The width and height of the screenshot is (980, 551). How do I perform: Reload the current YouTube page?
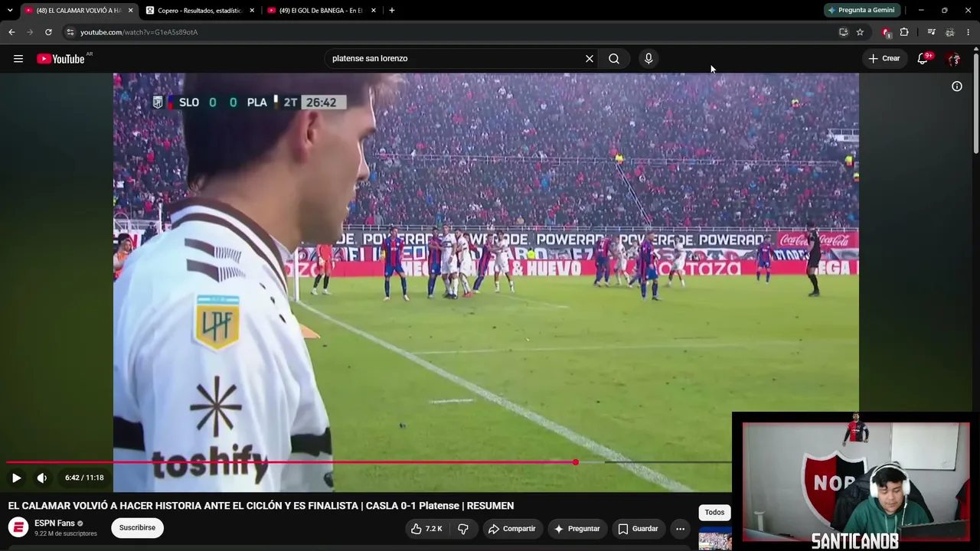point(48,32)
